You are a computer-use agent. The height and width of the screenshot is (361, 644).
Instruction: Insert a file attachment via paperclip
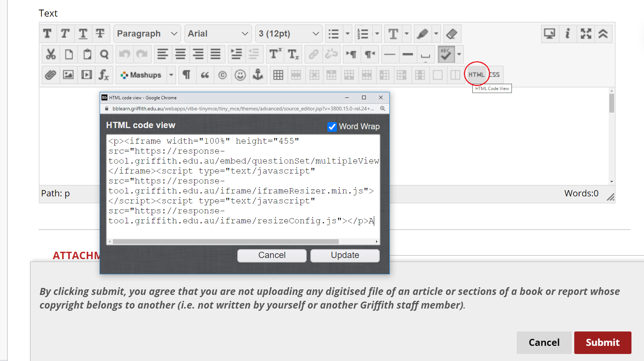[51, 75]
